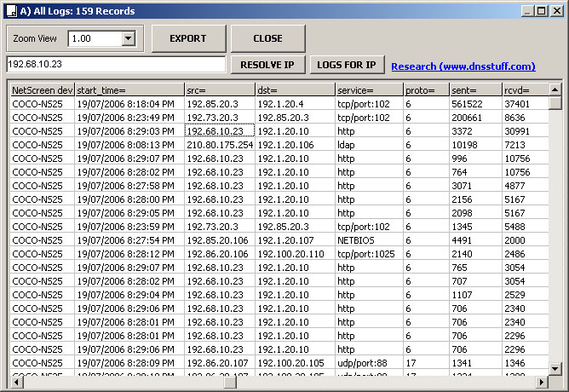Click the sent= column header
This screenshot has height=392, width=569.
476,90
